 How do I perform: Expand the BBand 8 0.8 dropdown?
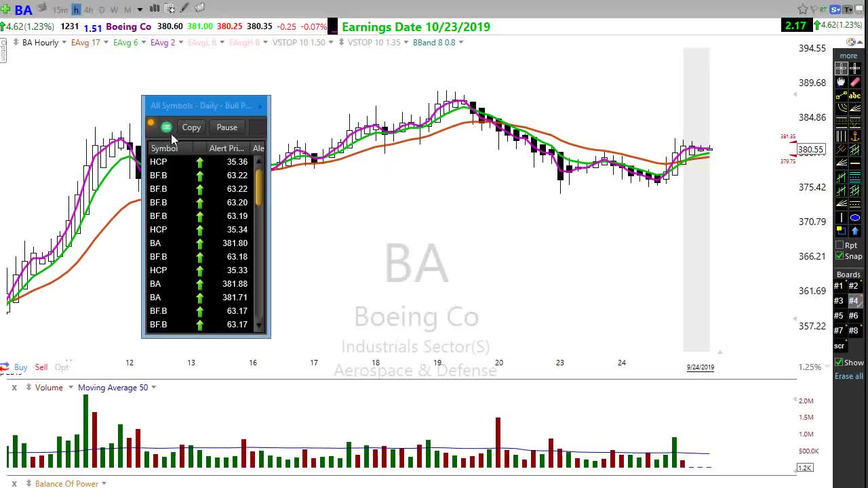coord(460,42)
